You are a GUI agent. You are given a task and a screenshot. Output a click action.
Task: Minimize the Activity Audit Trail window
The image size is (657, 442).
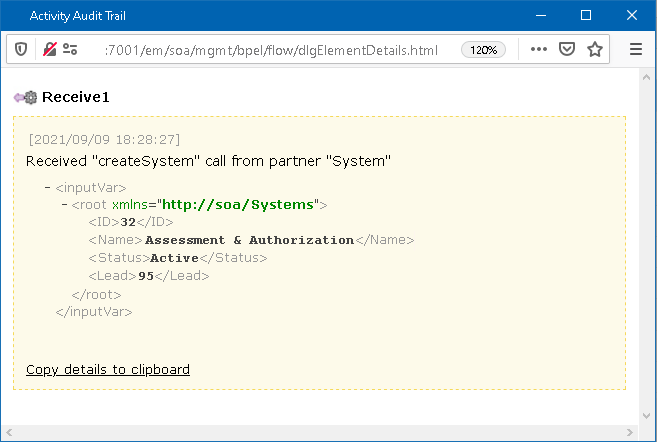click(x=541, y=16)
